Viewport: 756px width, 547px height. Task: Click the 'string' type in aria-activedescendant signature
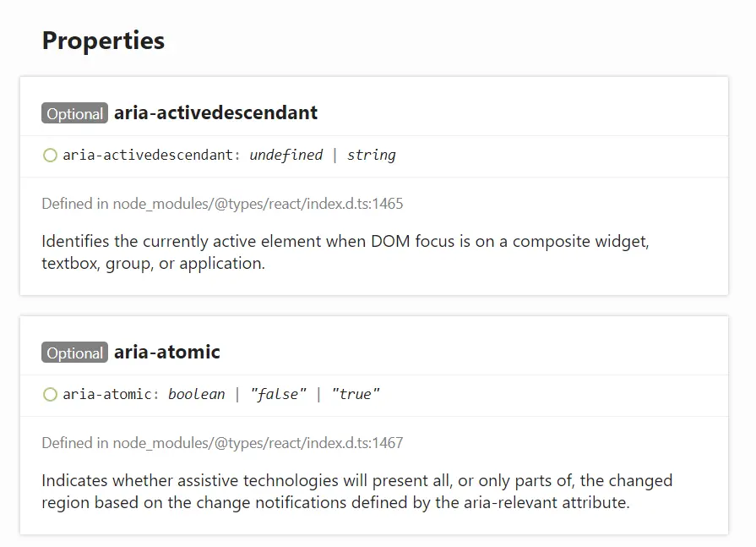pos(372,155)
